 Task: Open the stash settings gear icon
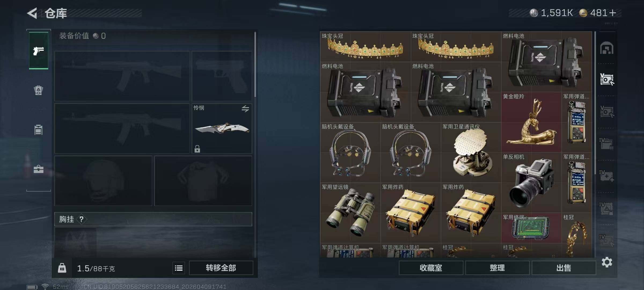coord(607,262)
